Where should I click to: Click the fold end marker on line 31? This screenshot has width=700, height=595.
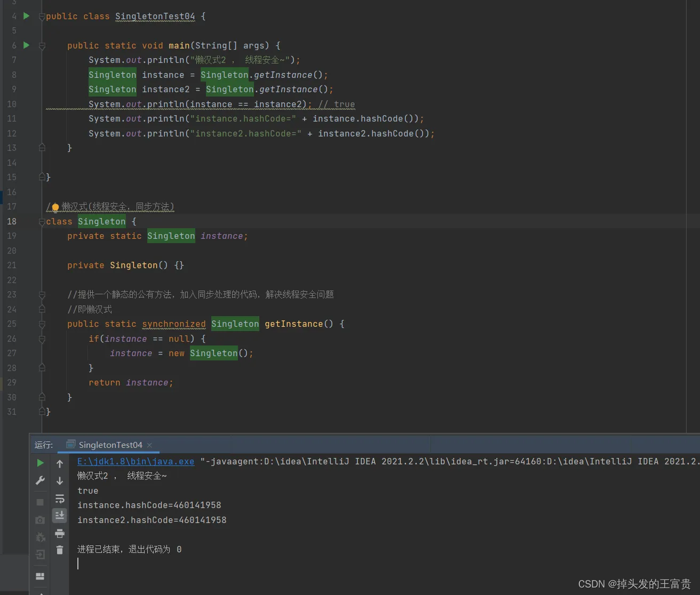pyautogui.click(x=42, y=411)
